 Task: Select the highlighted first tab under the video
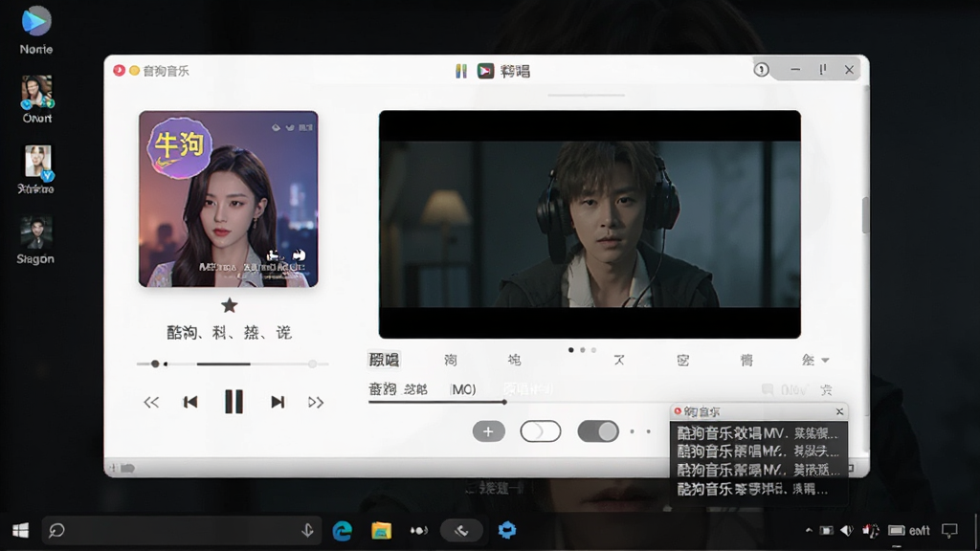[x=384, y=360]
